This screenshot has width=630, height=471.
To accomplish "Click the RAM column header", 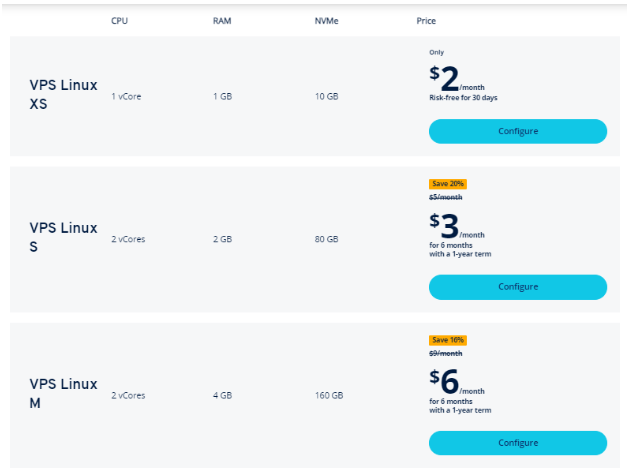I will point(222,21).
